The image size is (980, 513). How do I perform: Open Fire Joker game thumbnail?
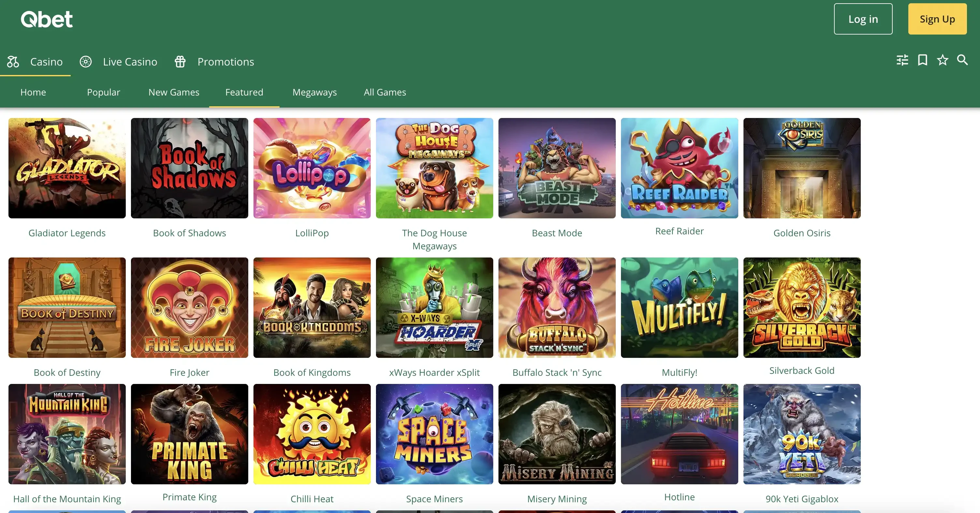(190, 307)
